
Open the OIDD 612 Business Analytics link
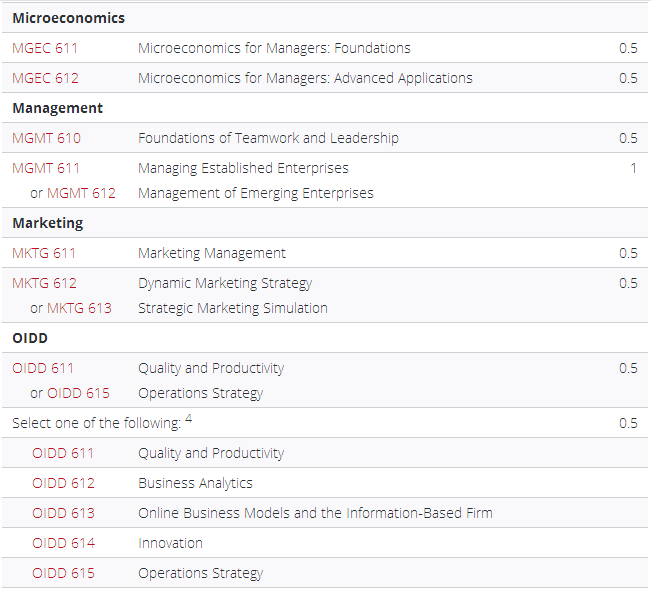63,483
